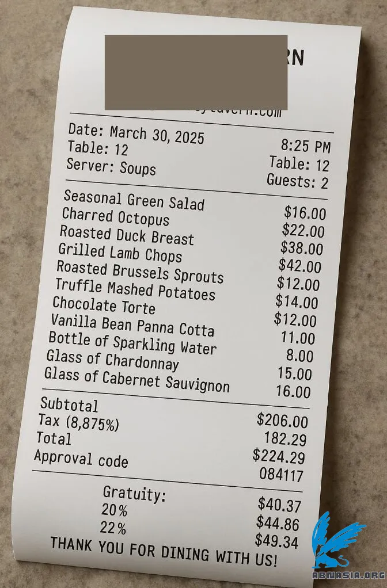The image size is (387, 588).
Task: Click the Charred Octopus item
Action: [x=116, y=216]
